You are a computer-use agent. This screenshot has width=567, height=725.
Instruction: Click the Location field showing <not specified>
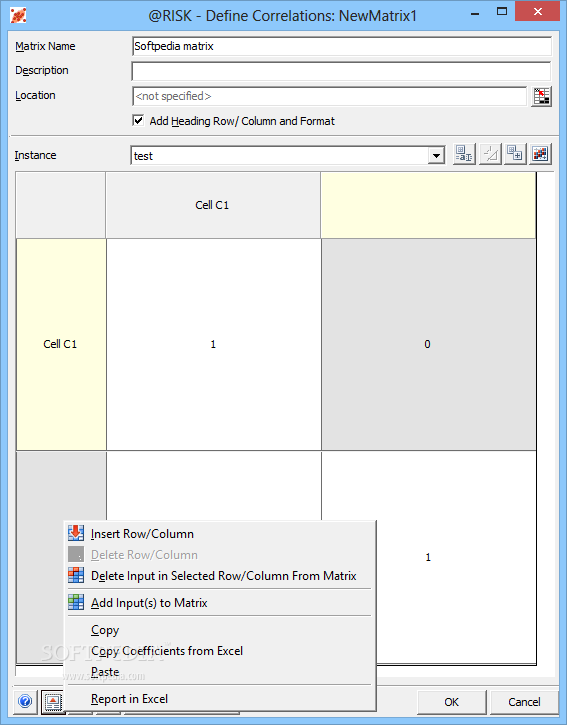[329, 96]
